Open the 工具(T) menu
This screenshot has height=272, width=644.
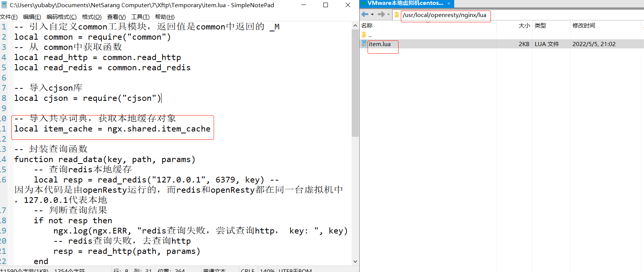pos(140,17)
